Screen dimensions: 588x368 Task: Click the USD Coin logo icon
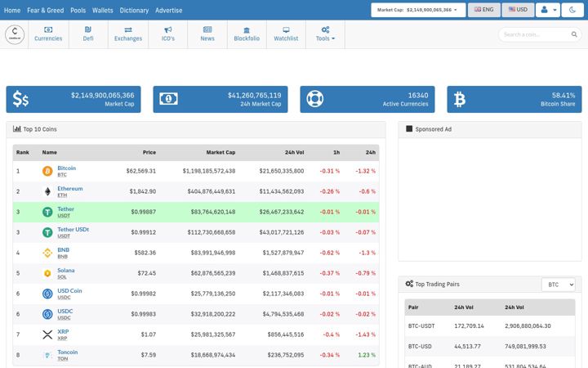47,294
